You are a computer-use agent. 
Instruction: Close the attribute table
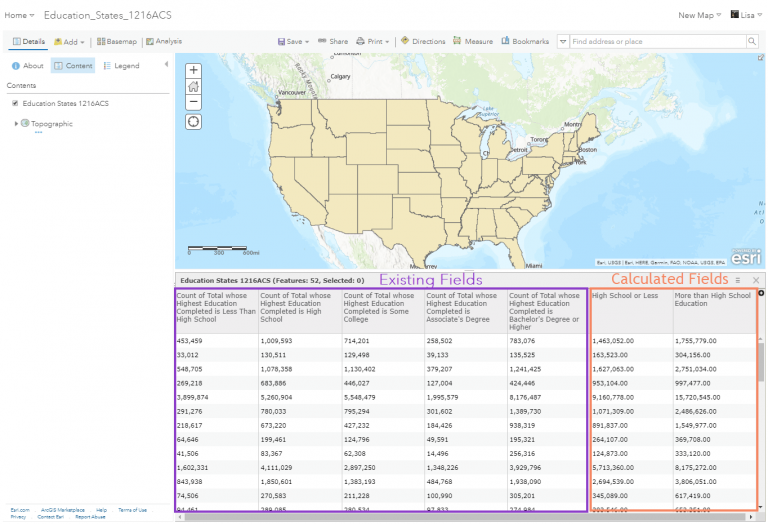pos(756,280)
